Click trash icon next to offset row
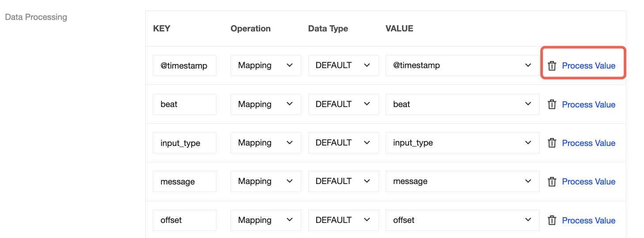Screen dimensions: 644x238 tap(552, 220)
